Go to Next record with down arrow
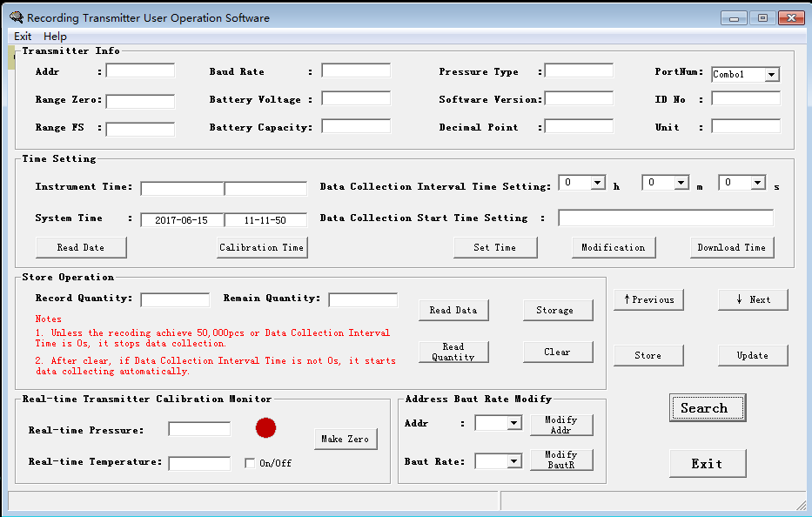 tap(753, 299)
